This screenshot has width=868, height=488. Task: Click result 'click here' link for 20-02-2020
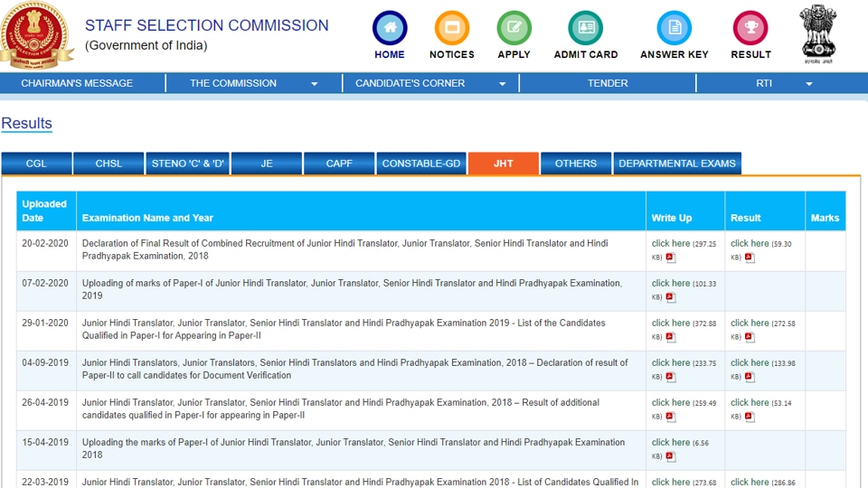750,243
